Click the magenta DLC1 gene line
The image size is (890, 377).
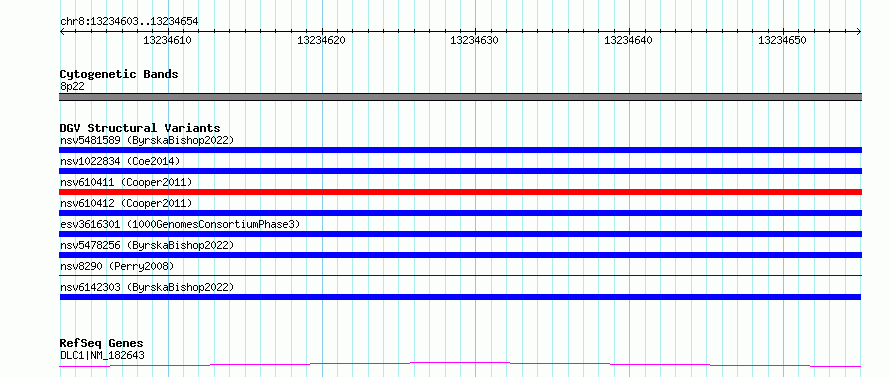[460, 364]
